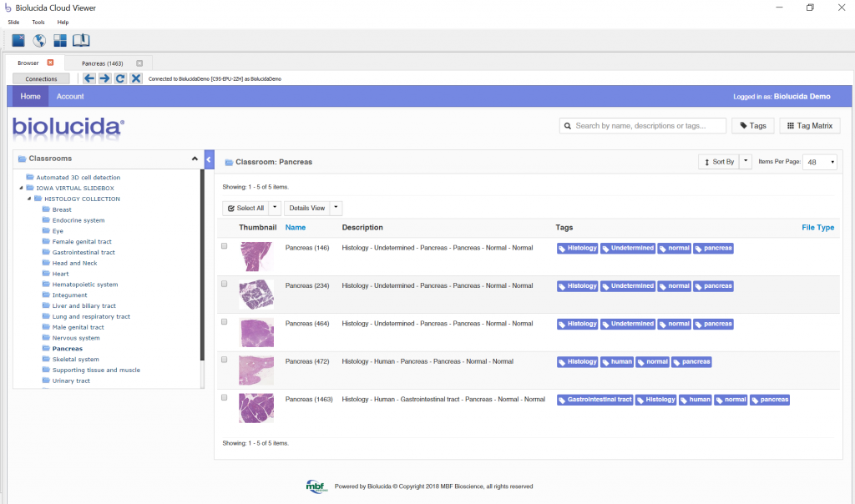Click the normal tag on Pancreas (464)
The height and width of the screenshot is (504, 855).
coord(675,325)
